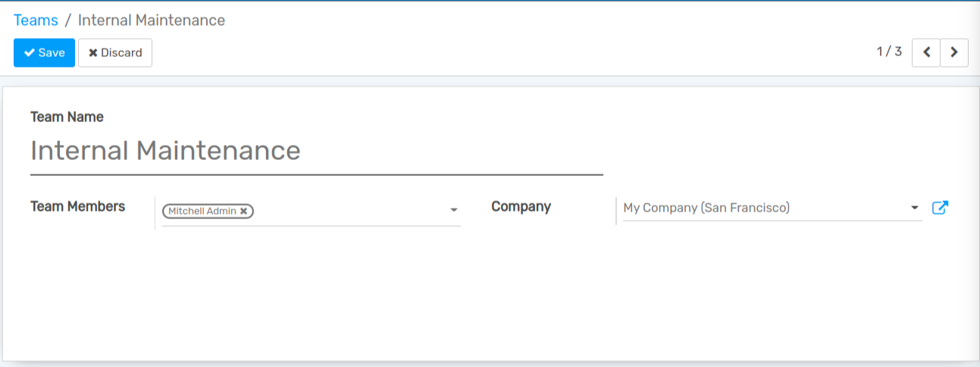The image size is (980, 367).
Task: Click the Team Name label
Action: coord(67,117)
